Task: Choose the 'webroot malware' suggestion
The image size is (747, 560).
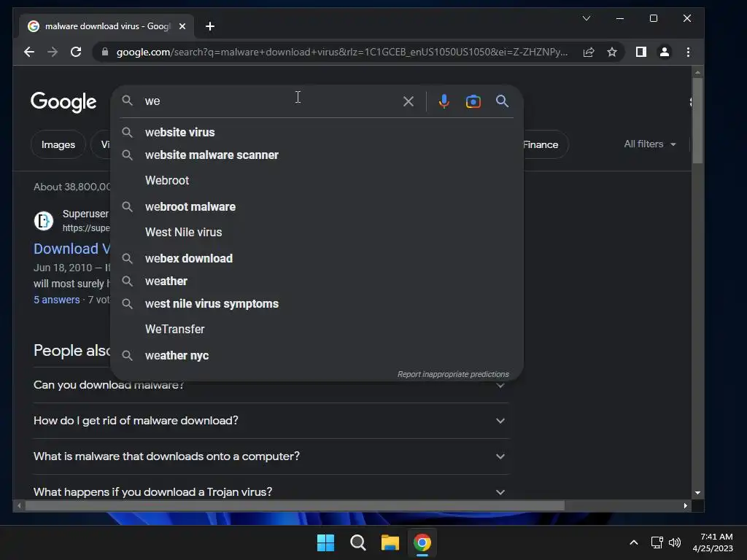Action: 317,206
